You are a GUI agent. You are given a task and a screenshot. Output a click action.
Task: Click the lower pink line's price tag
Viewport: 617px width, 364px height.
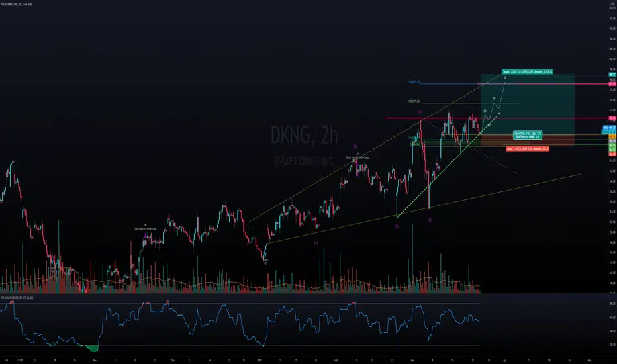click(612, 118)
